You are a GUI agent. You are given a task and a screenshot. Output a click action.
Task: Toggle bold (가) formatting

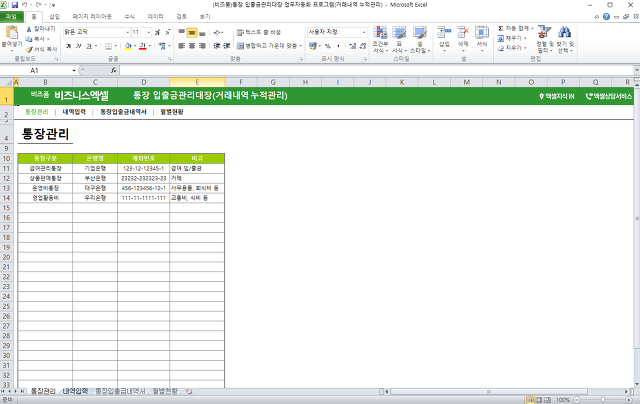click(x=68, y=46)
